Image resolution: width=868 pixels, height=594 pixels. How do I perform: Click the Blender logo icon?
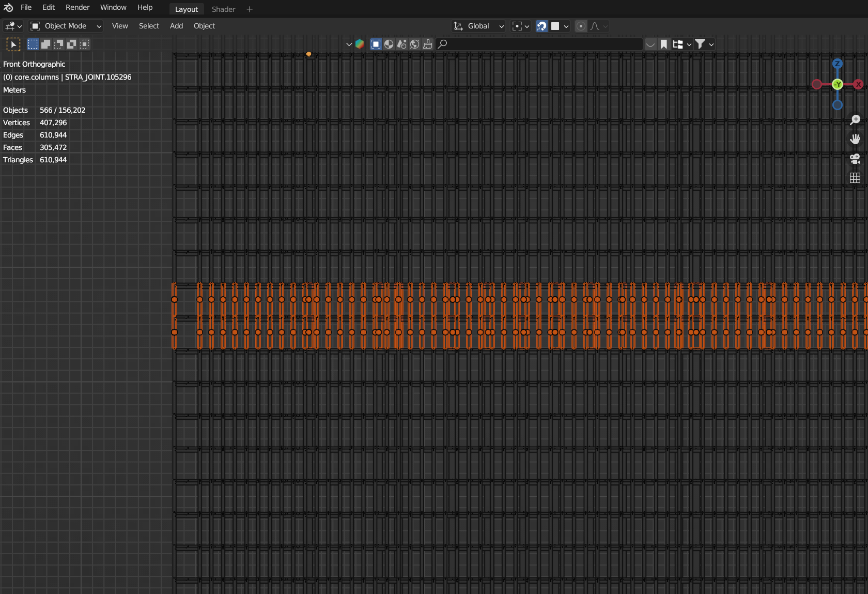point(8,8)
